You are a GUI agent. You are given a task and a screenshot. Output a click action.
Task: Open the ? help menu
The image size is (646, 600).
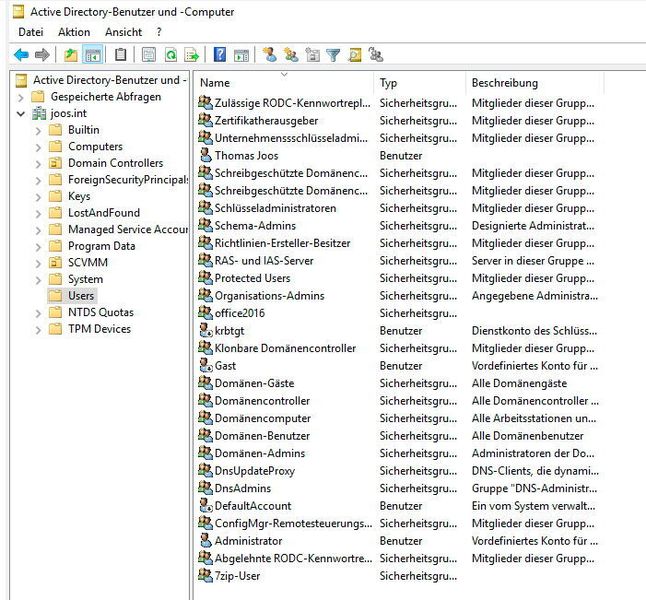pos(159,32)
